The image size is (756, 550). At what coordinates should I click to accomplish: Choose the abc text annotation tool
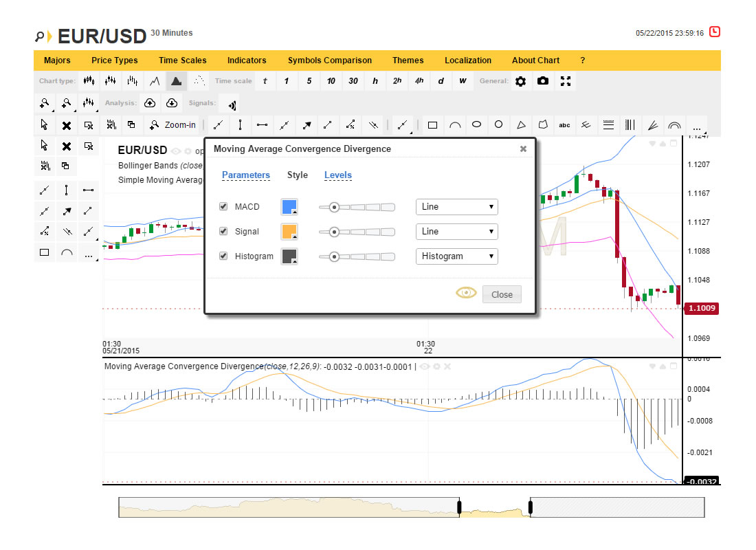[x=564, y=125]
